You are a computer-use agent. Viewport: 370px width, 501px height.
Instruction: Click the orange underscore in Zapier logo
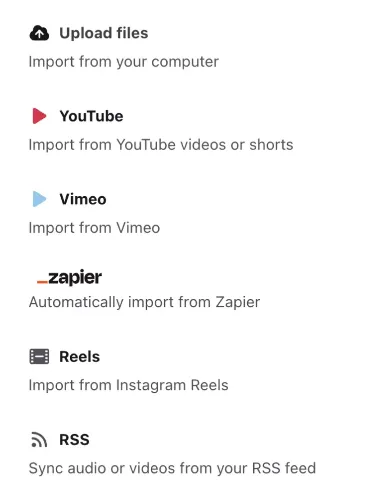[42, 282]
